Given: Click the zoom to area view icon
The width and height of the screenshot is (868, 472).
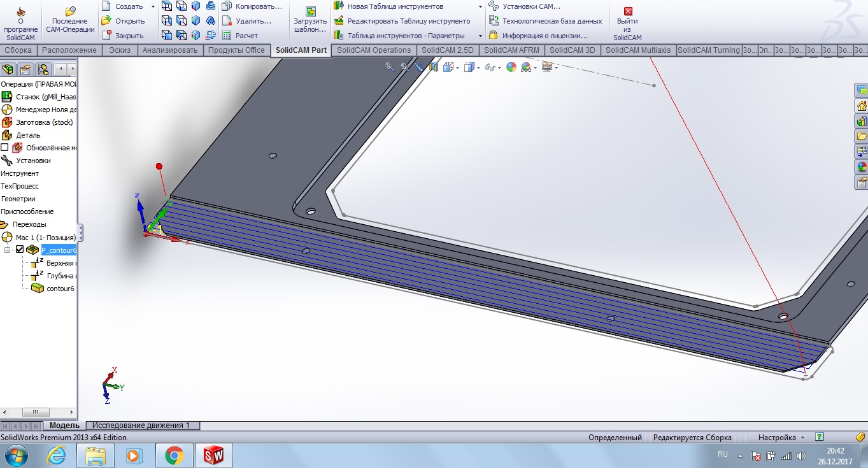Looking at the screenshot, I should (404, 66).
